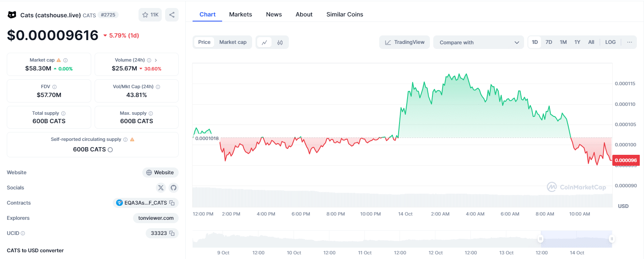
Task: Click the highlighted range in the navigator
Action: [576, 239]
